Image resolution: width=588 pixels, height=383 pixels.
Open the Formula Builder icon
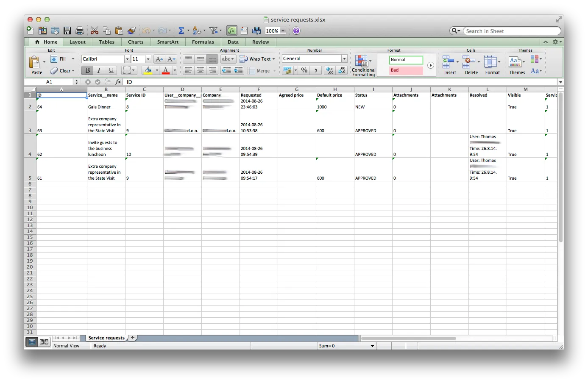pyautogui.click(x=231, y=30)
